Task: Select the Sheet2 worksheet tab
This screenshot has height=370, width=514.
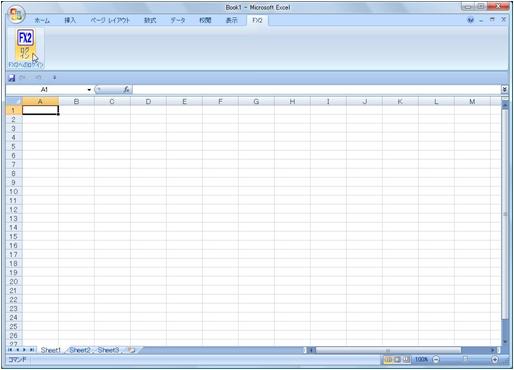Action: (80, 350)
